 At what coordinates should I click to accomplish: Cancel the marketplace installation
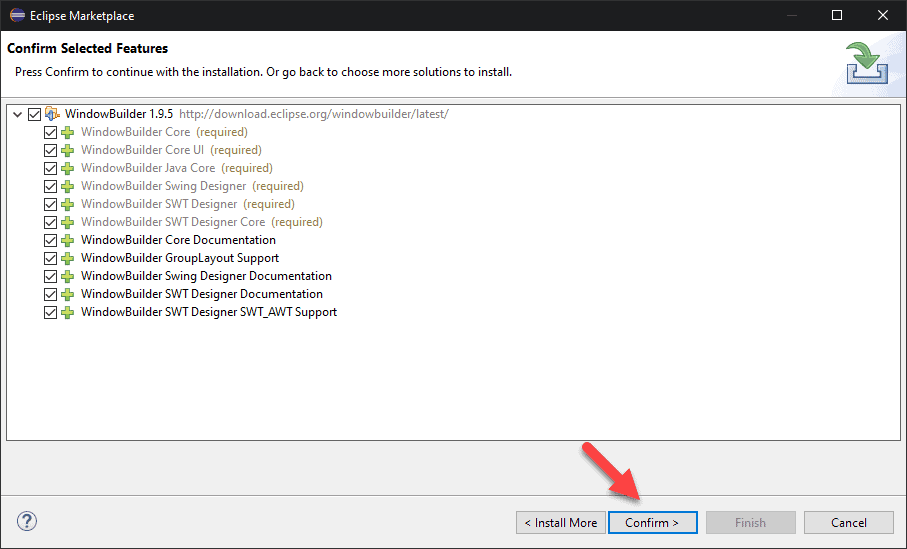(849, 522)
